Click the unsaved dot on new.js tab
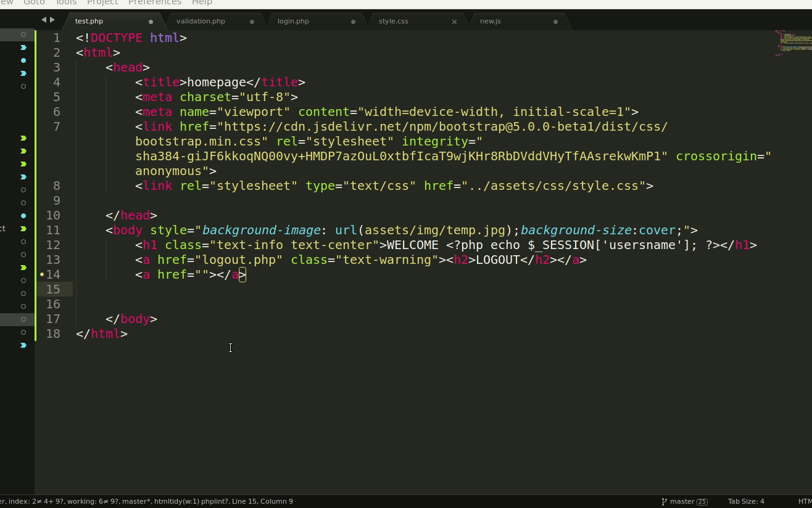This screenshot has height=508, width=812. (x=555, y=22)
